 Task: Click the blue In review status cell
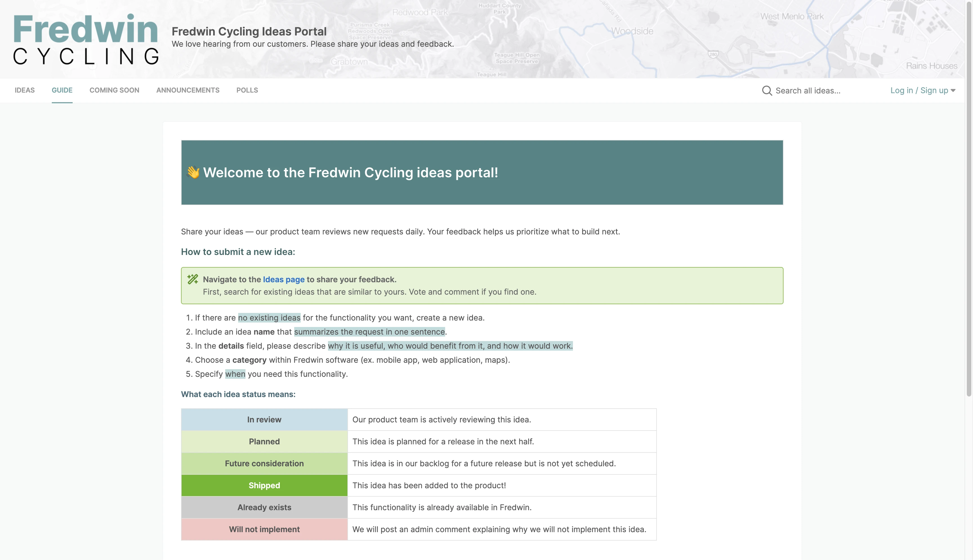[264, 420]
